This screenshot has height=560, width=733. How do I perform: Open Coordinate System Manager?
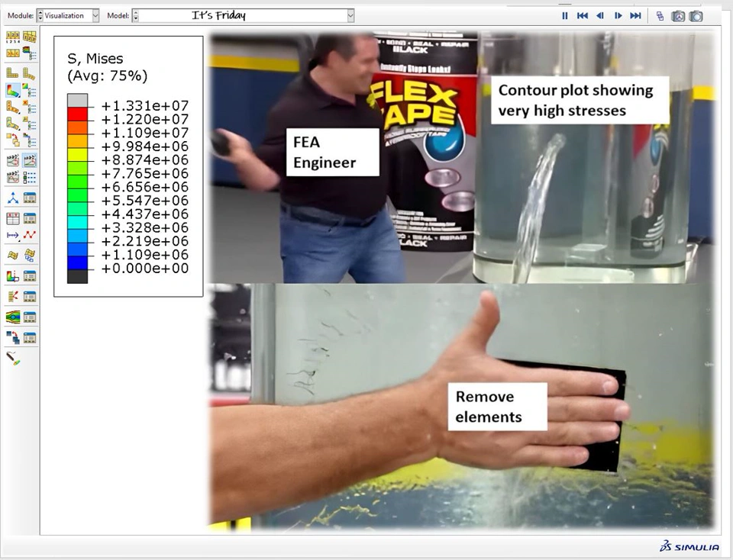coord(30,198)
